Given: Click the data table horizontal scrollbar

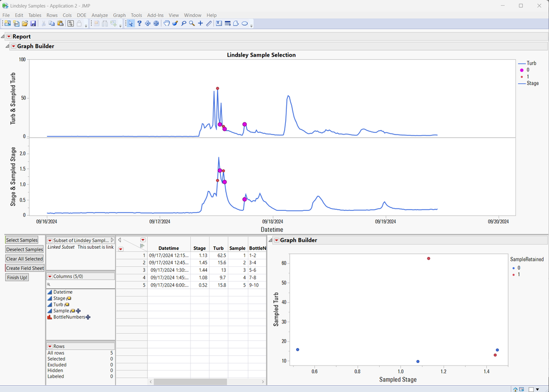Looking at the screenshot, I should click(x=190, y=382).
